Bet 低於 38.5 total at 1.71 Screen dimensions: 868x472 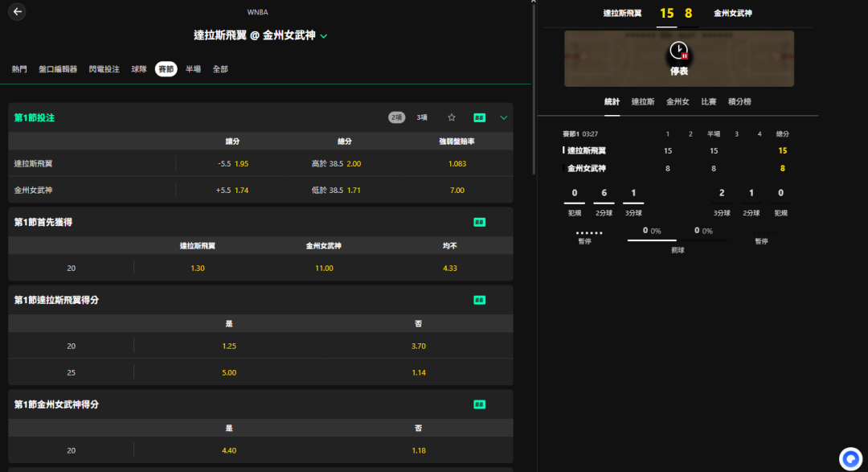337,190
